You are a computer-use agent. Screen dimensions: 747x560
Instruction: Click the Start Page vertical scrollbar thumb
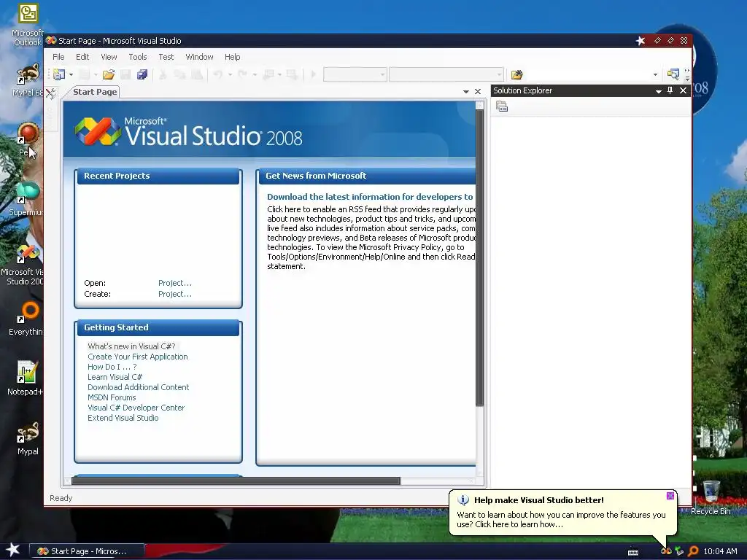480,257
